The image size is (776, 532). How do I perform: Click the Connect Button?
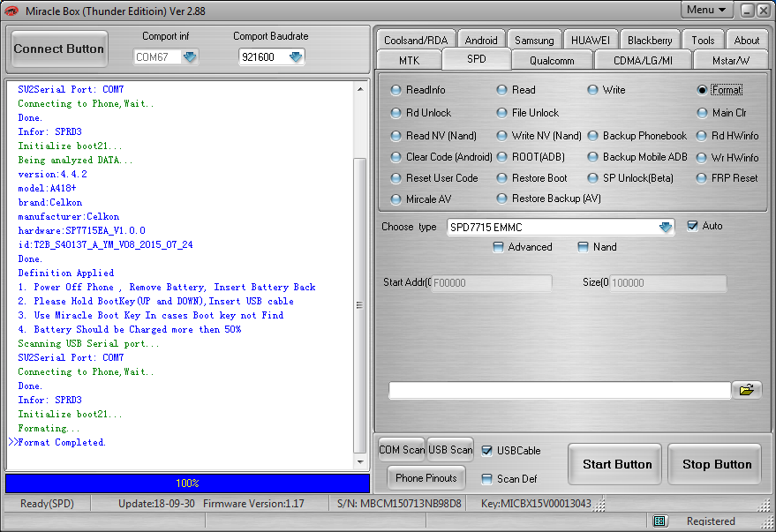click(59, 49)
